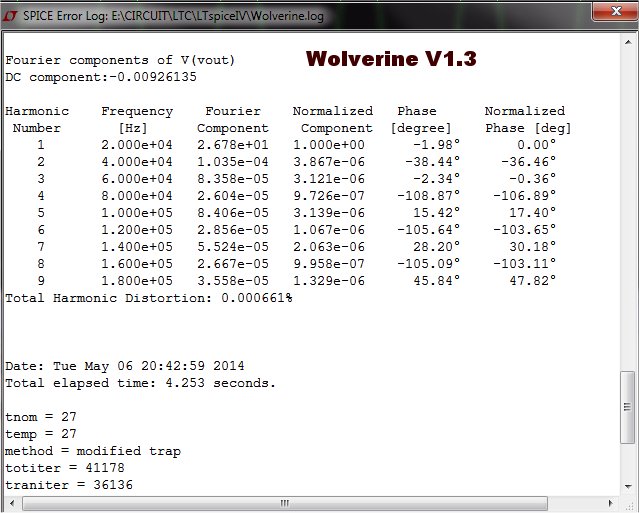Screen dimensions: 639x513
Task: Click the 'Fourier components of V(vout)' line
Action: (x=120, y=60)
